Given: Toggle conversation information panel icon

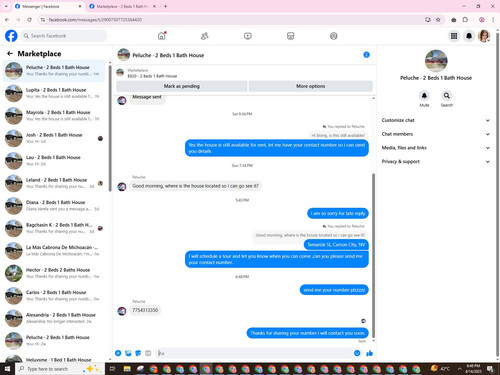Looking at the screenshot, I should pos(366,55).
